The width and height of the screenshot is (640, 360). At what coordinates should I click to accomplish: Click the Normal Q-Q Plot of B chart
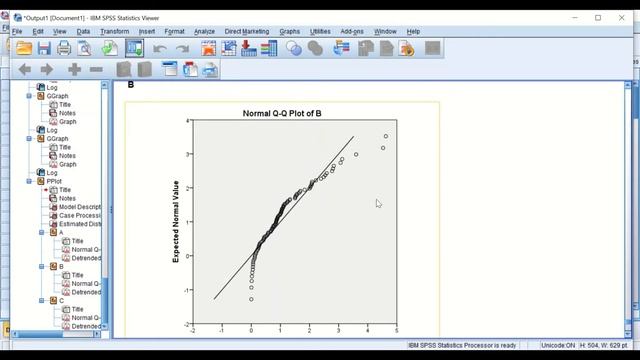click(282, 220)
